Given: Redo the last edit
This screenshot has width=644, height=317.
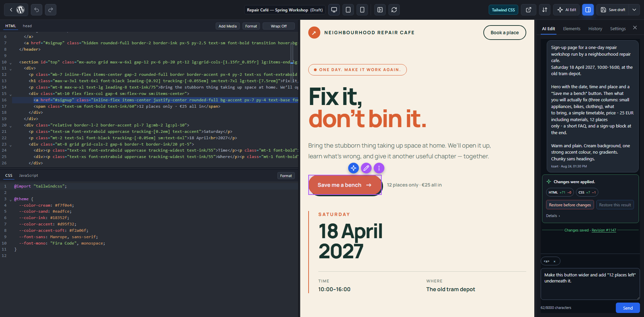Looking at the screenshot, I should point(51,10).
